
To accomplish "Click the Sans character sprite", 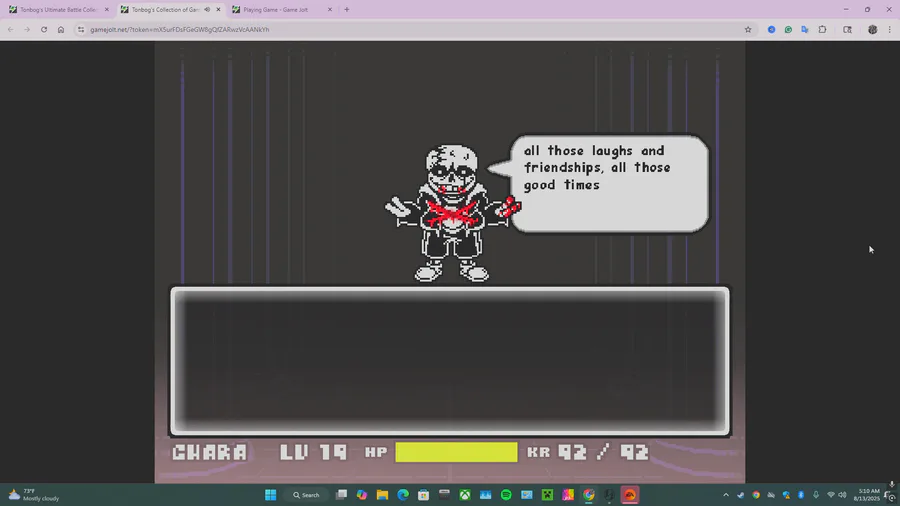I will pos(452,213).
